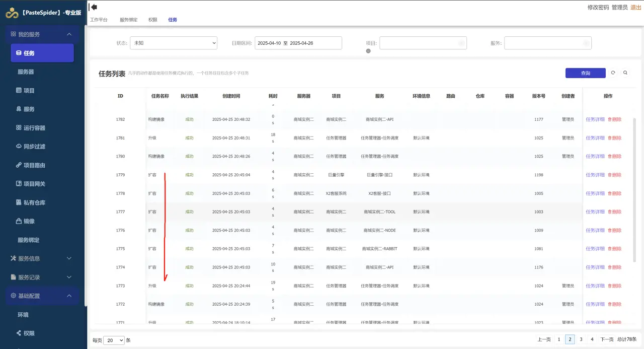Click the 执行结果 column header
644x349 pixels.
click(189, 96)
